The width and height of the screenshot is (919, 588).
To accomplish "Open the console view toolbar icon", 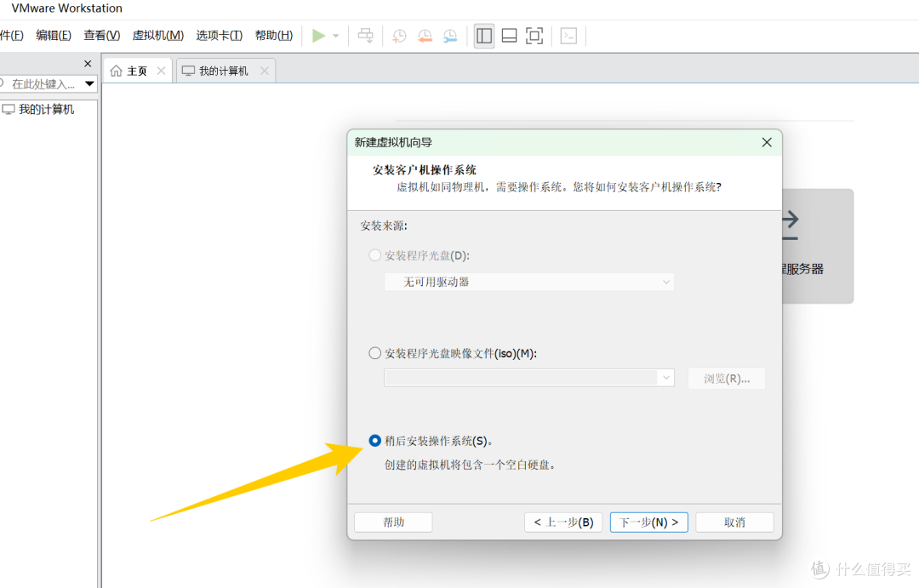I will [568, 36].
